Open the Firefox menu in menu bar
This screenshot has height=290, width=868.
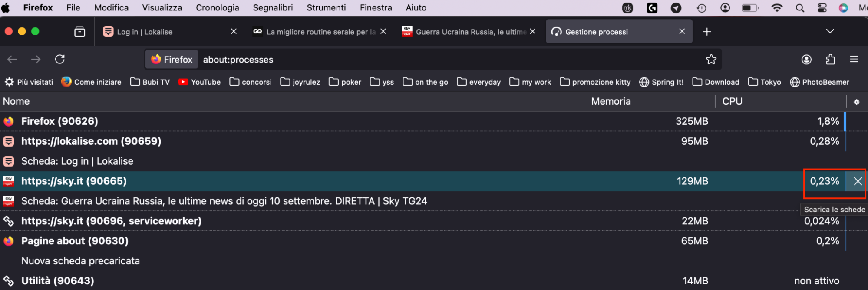click(38, 7)
